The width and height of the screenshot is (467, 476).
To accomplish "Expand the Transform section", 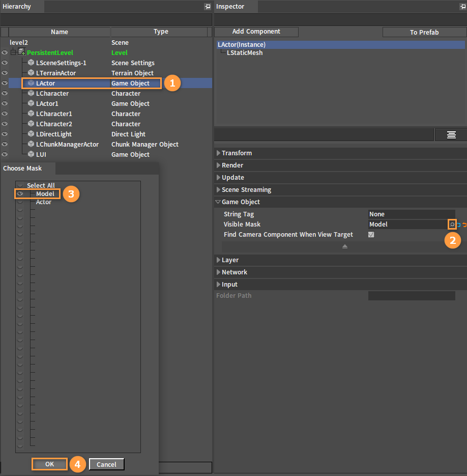I will [x=218, y=153].
